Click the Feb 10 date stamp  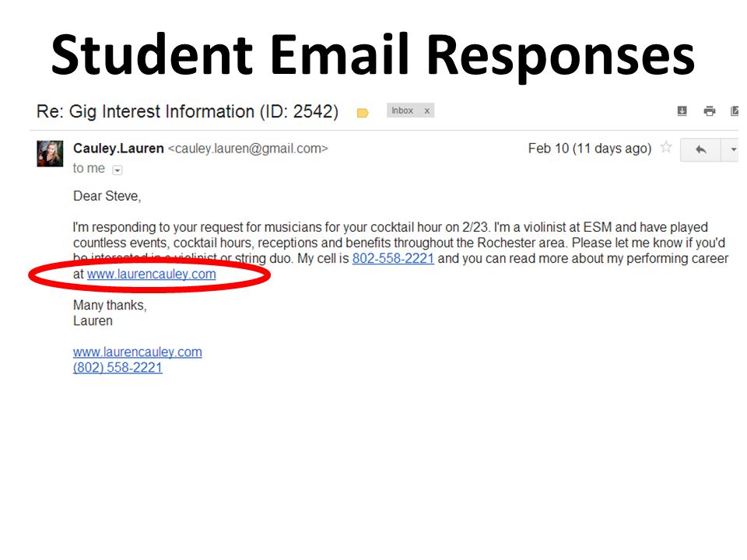(x=589, y=149)
